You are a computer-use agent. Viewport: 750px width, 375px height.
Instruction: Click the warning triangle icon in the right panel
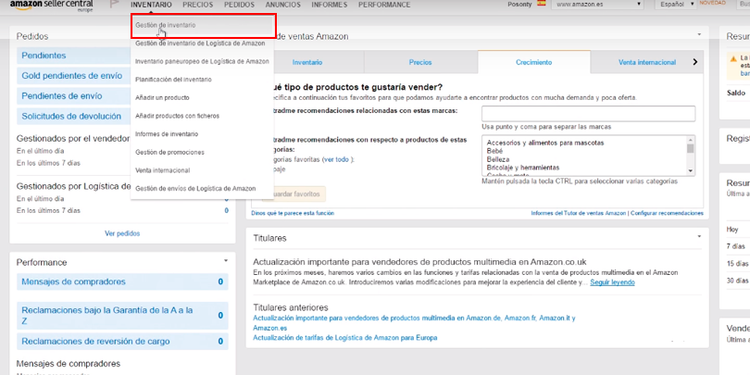pyautogui.click(x=733, y=58)
